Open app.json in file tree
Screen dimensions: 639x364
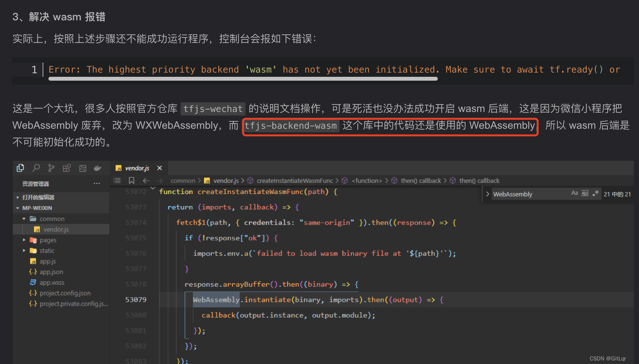(51, 272)
